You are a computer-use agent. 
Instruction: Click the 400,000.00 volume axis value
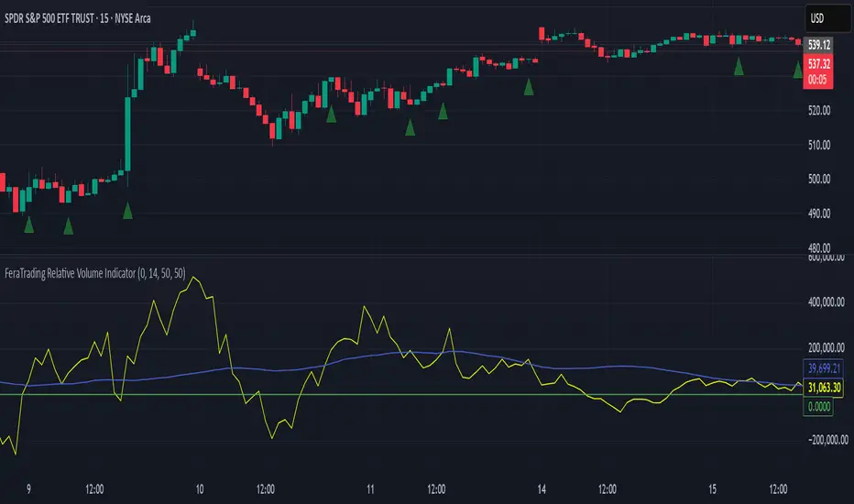(x=827, y=301)
